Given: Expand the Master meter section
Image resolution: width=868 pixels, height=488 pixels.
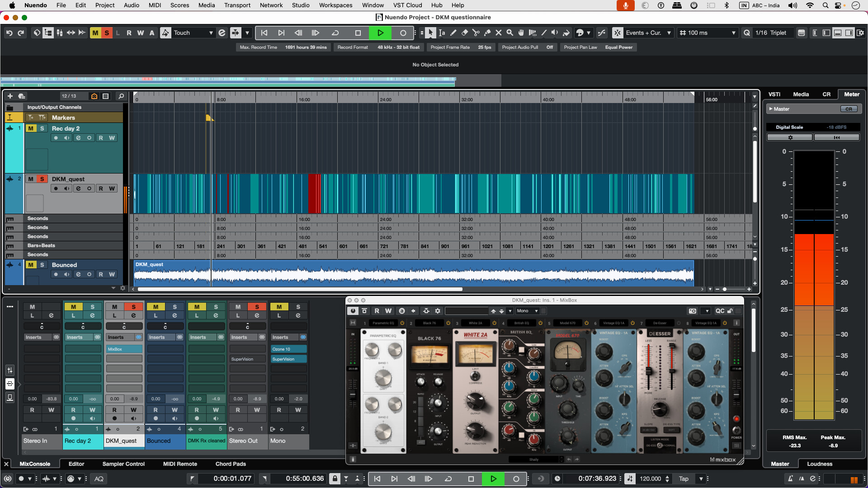Looking at the screenshot, I should pos(770,109).
